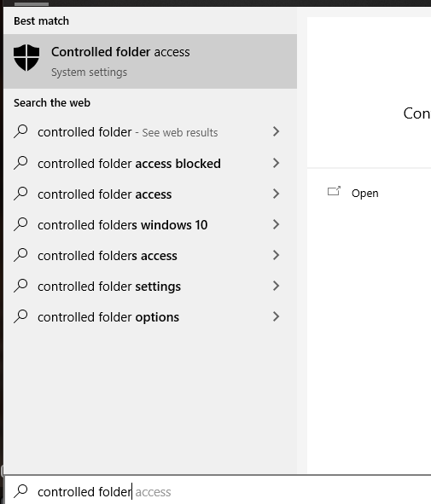
Task: Click Open in the preview pane
Action: coord(364,194)
